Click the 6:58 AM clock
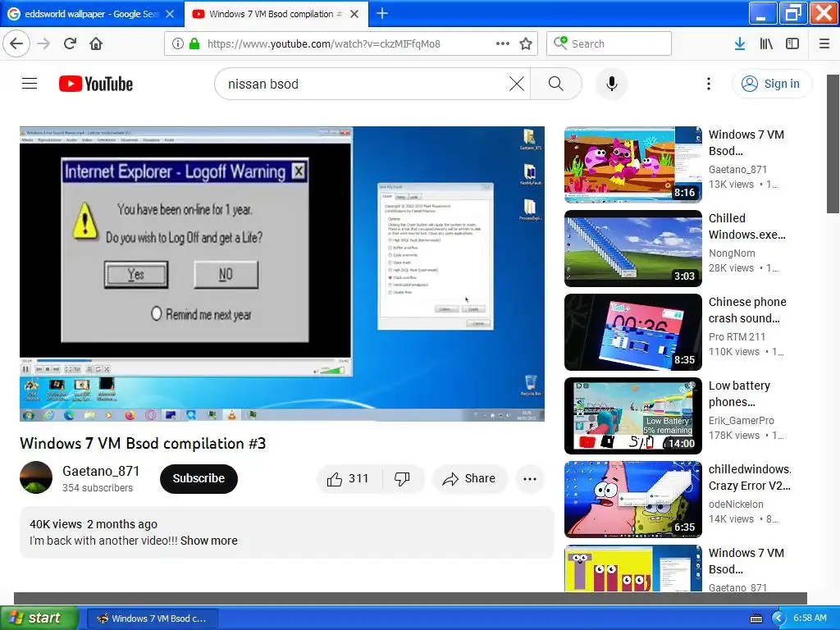840x630 pixels. (810, 619)
